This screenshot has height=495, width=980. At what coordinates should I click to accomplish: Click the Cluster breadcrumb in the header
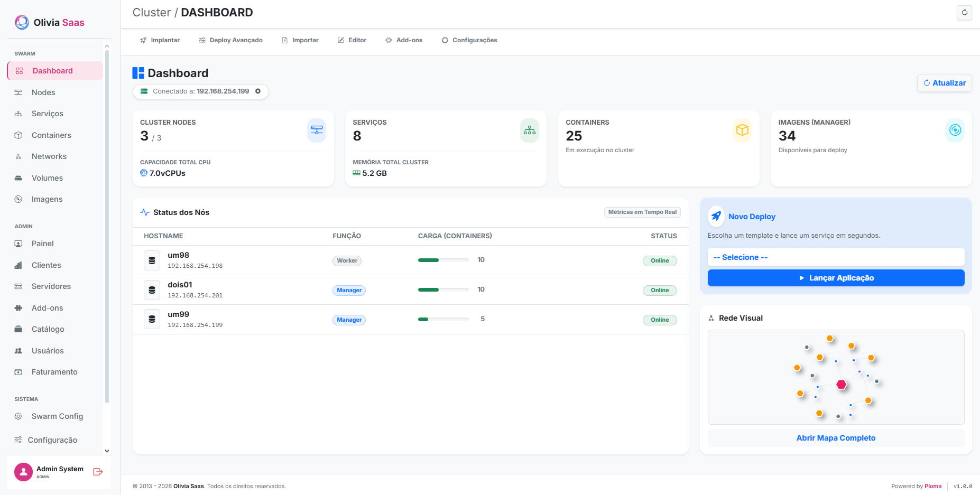152,13
